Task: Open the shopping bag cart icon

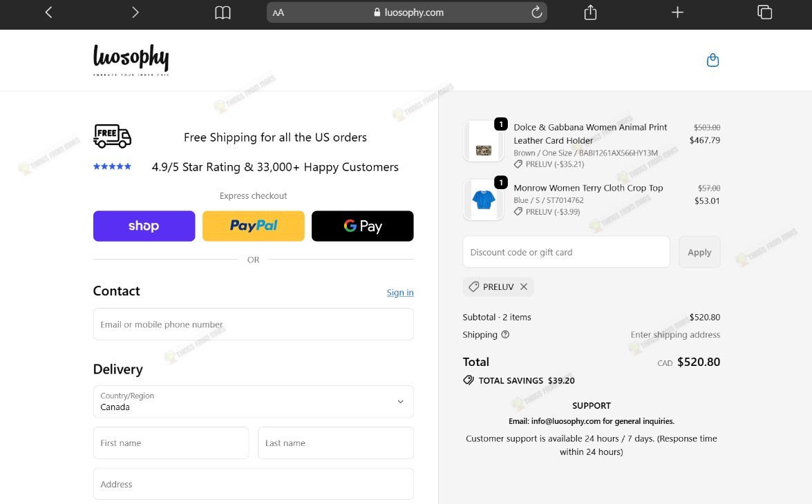Action: click(712, 60)
